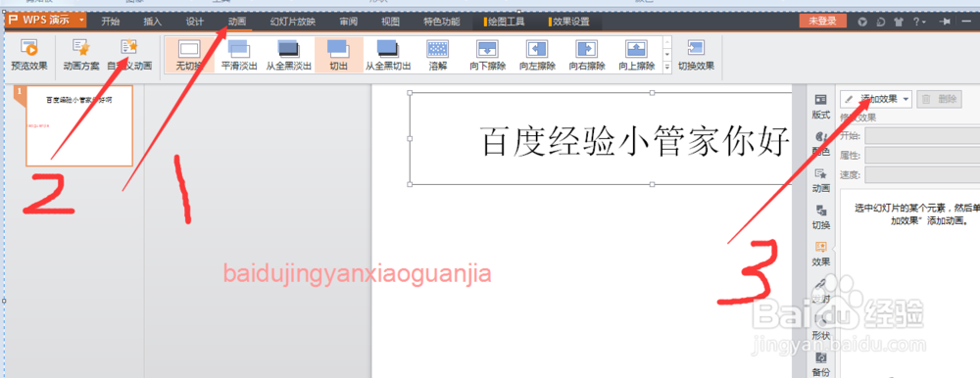Screen dimensions: 980x378
Task: Open the Animation (动画) side panel
Action: point(820,180)
